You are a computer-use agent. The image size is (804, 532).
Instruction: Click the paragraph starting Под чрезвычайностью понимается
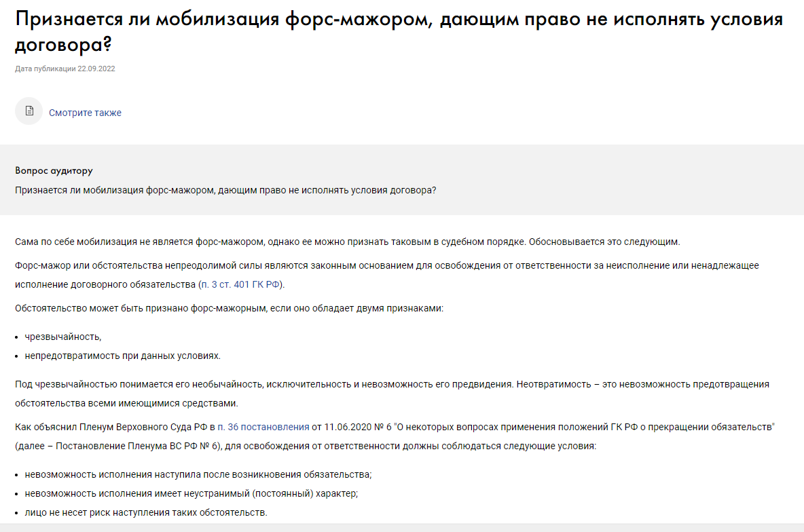click(392, 394)
